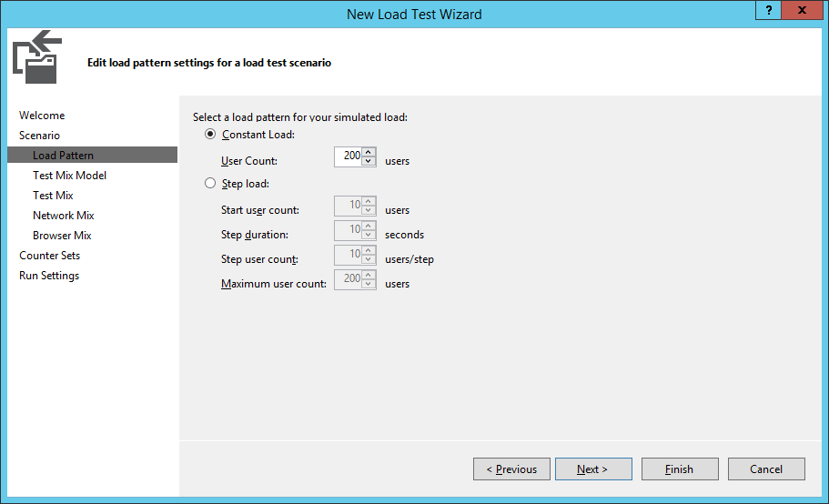This screenshot has height=504, width=829.
Task: Click the New Load Test Wizard title
Action: 415,15
